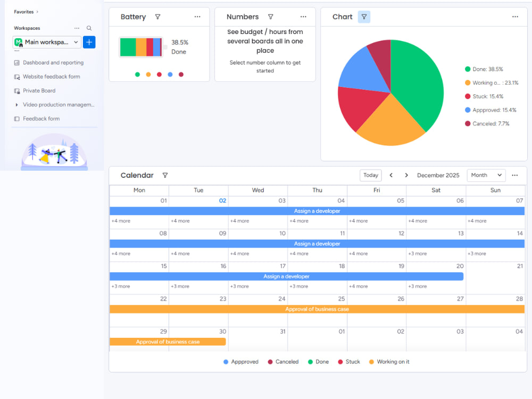Image resolution: width=532 pixels, height=399 pixels.
Task: Open Assign a developer event, week of 15
Action: point(286,277)
